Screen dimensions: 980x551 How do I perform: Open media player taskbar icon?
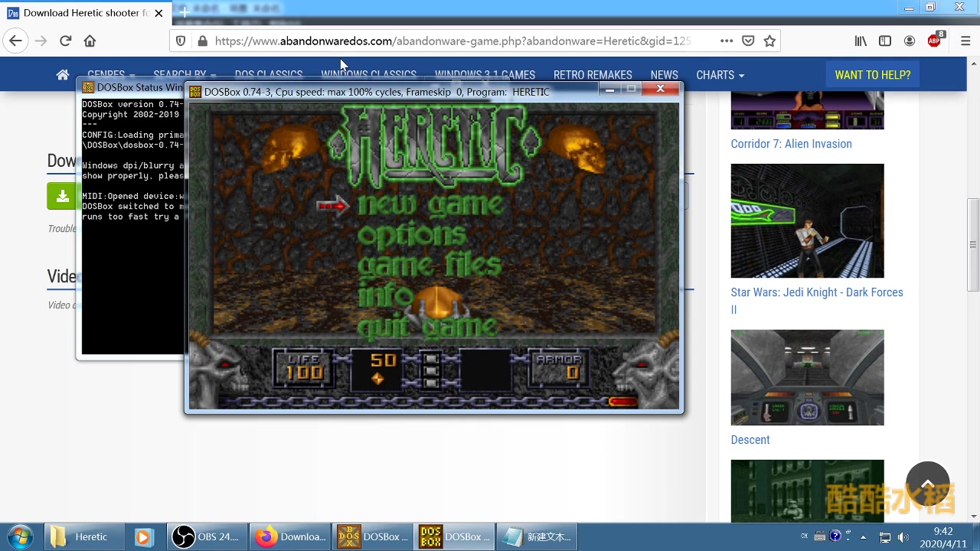tap(144, 536)
